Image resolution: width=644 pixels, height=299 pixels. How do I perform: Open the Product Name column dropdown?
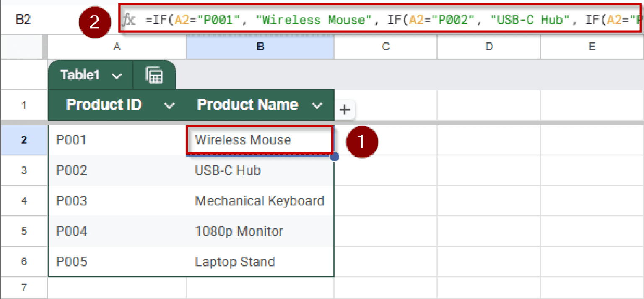tap(317, 105)
